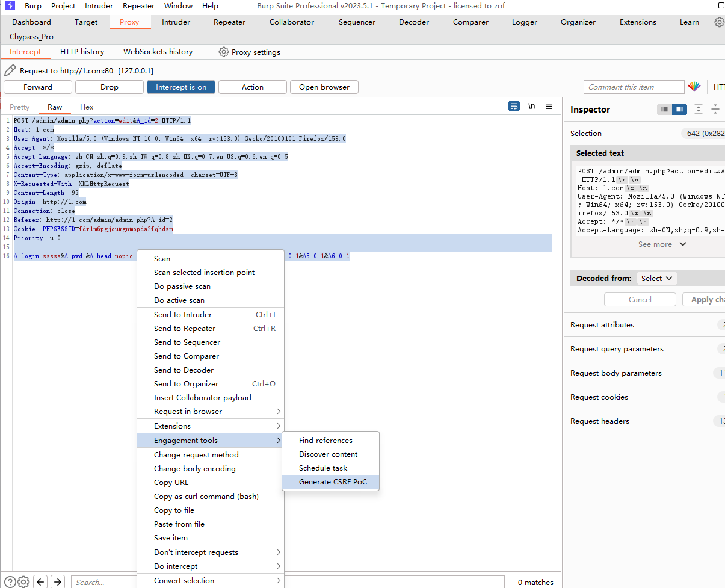Open the highlight color picker
This screenshot has width=725, height=588.
click(x=694, y=87)
